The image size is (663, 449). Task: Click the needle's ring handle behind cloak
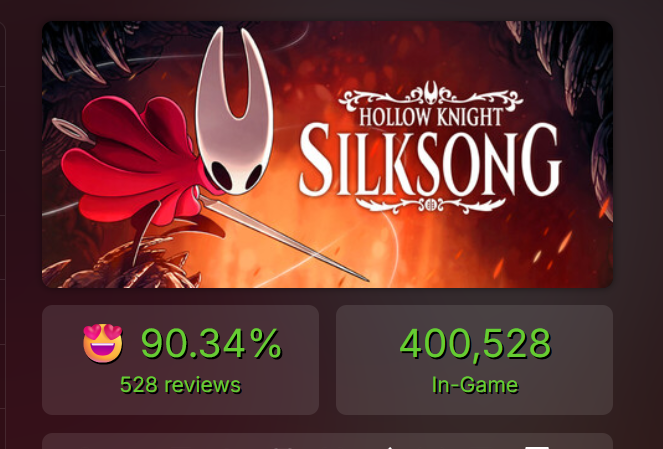73,131
